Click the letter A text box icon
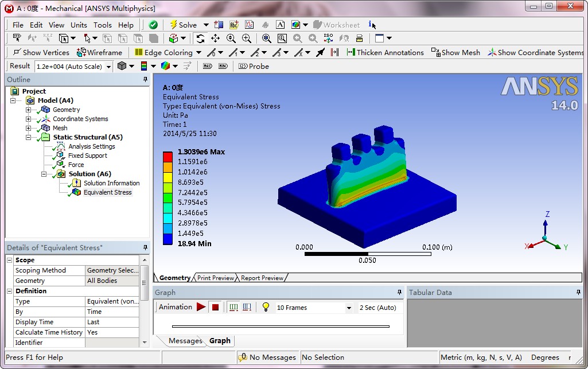Viewport: 588px width, 369px height. tap(280, 25)
